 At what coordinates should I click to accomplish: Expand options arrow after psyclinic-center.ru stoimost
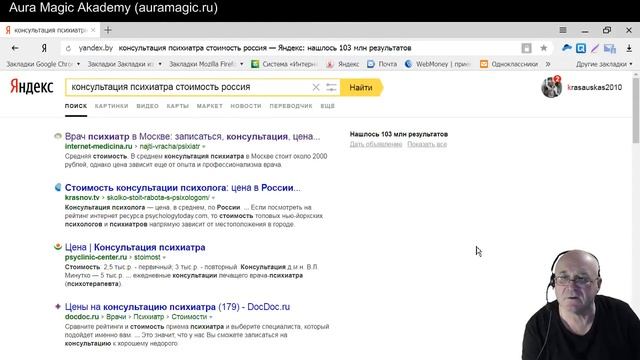coord(164,258)
